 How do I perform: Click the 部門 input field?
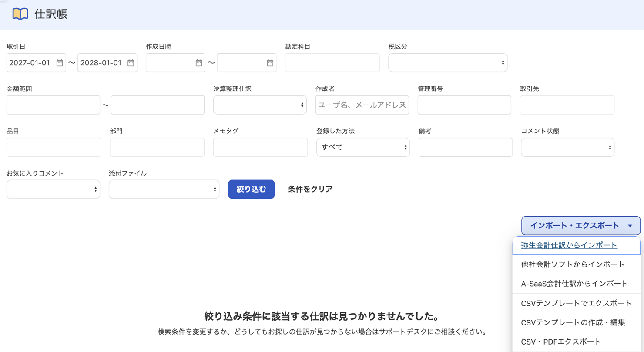(157, 147)
